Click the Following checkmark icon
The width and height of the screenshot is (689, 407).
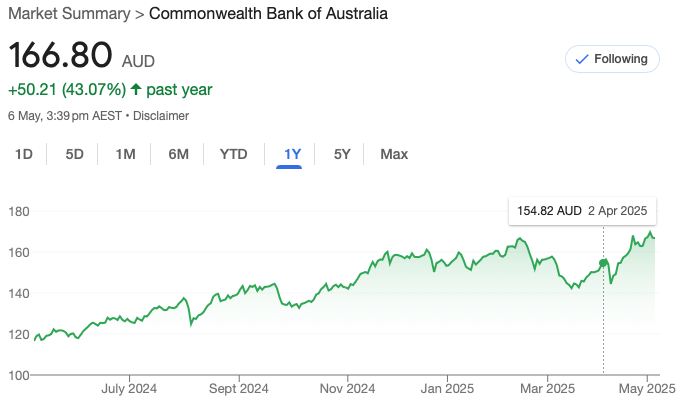coord(582,59)
